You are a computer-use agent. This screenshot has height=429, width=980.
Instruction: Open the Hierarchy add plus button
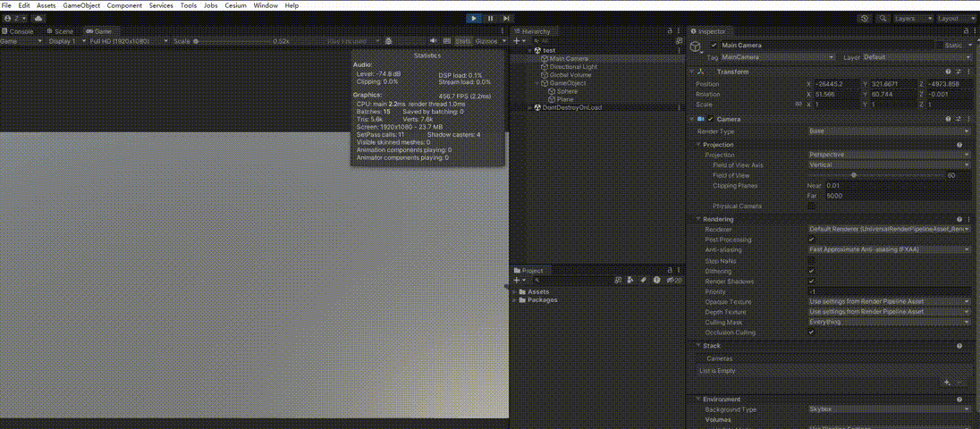tap(518, 40)
